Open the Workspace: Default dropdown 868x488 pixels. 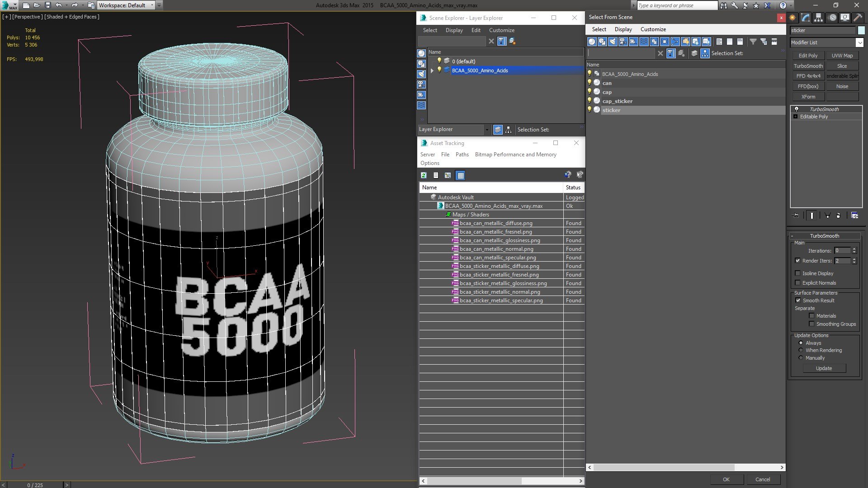pos(127,5)
